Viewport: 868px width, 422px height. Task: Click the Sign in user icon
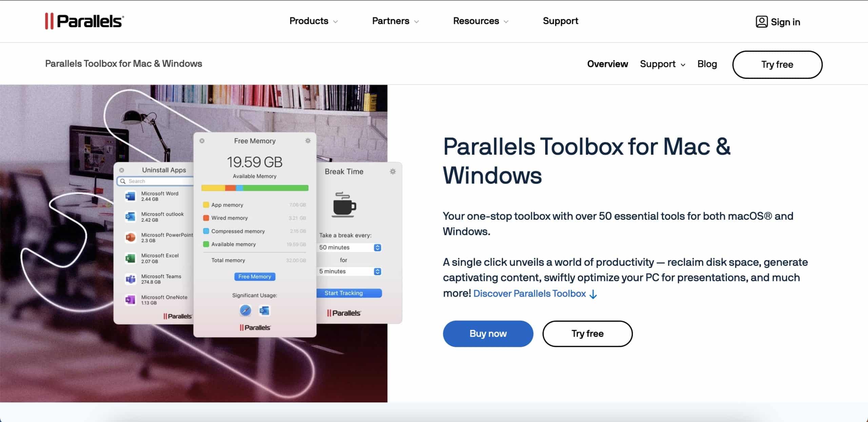[x=761, y=22]
